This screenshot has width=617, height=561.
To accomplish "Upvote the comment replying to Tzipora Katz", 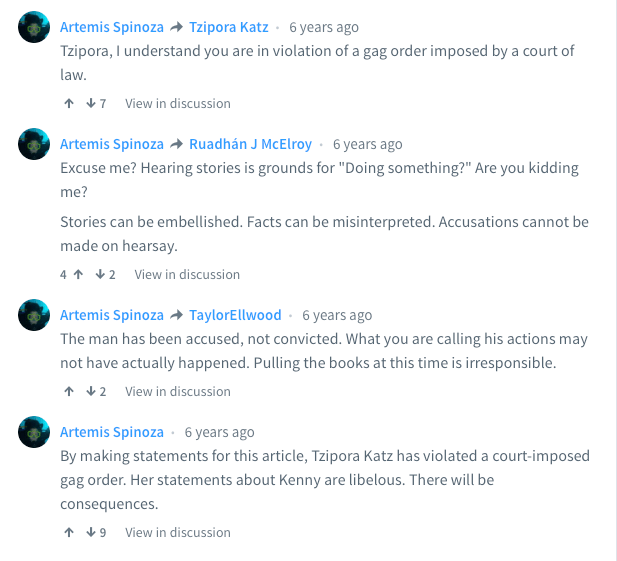I will point(69,103).
